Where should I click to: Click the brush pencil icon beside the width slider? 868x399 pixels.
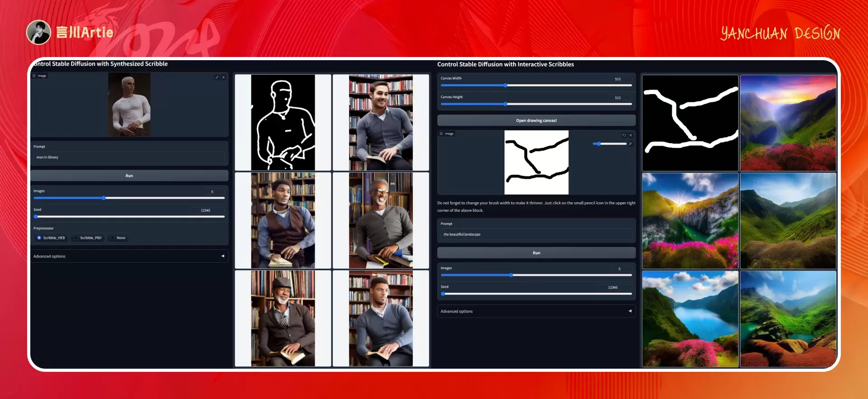[x=630, y=144]
